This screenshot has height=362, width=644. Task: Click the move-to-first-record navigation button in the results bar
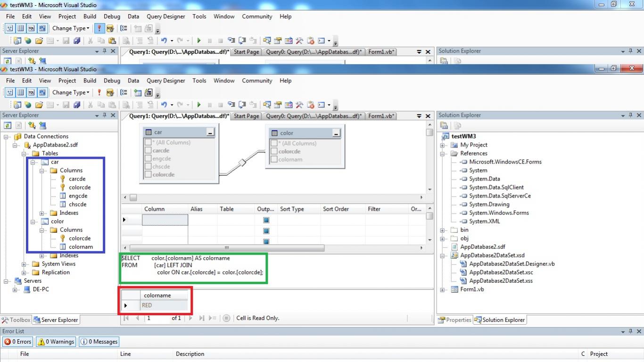[x=126, y=318]
